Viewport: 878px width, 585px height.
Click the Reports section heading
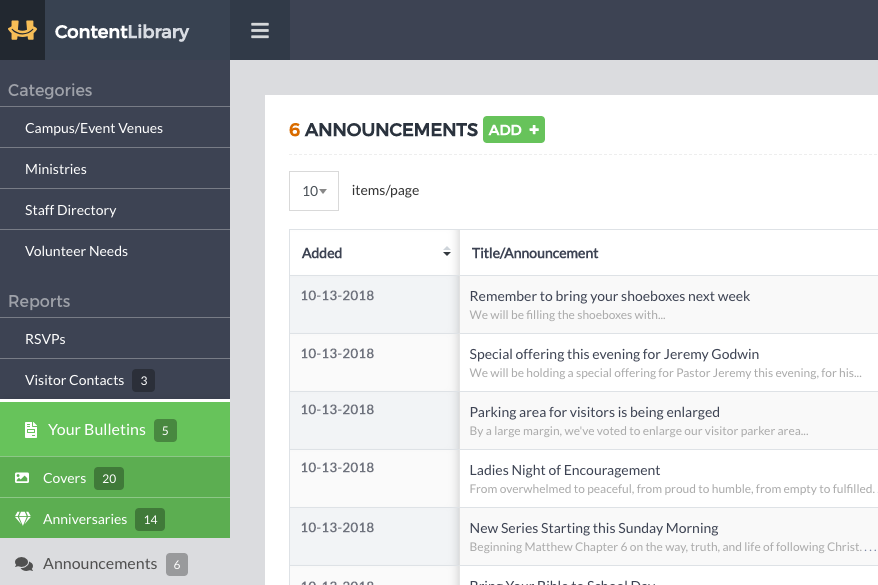click(39, 301)
